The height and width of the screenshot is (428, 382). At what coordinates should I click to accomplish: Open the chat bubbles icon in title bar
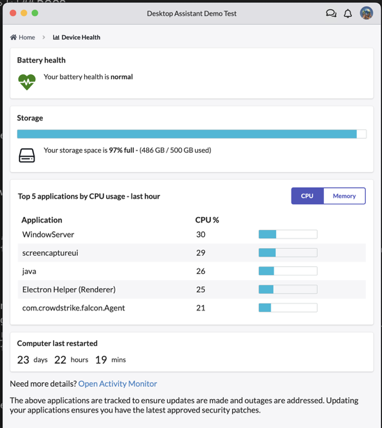[x=331, y=13]
